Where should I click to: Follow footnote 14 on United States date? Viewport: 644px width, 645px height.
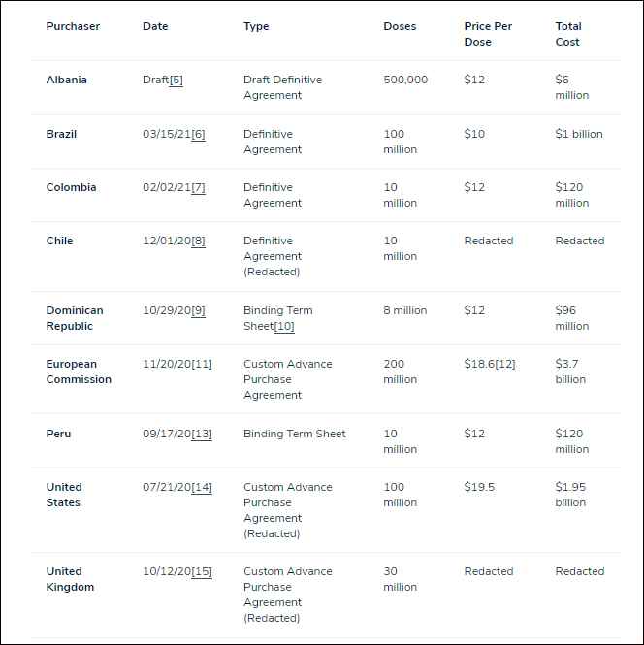click(x=202, y=488)
